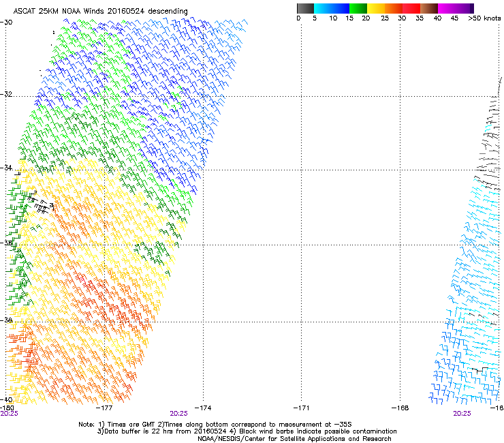The height and width of the screenshot is (443, 504).
Task: Click the longitude label "-180"
Action: click(7, 408)
